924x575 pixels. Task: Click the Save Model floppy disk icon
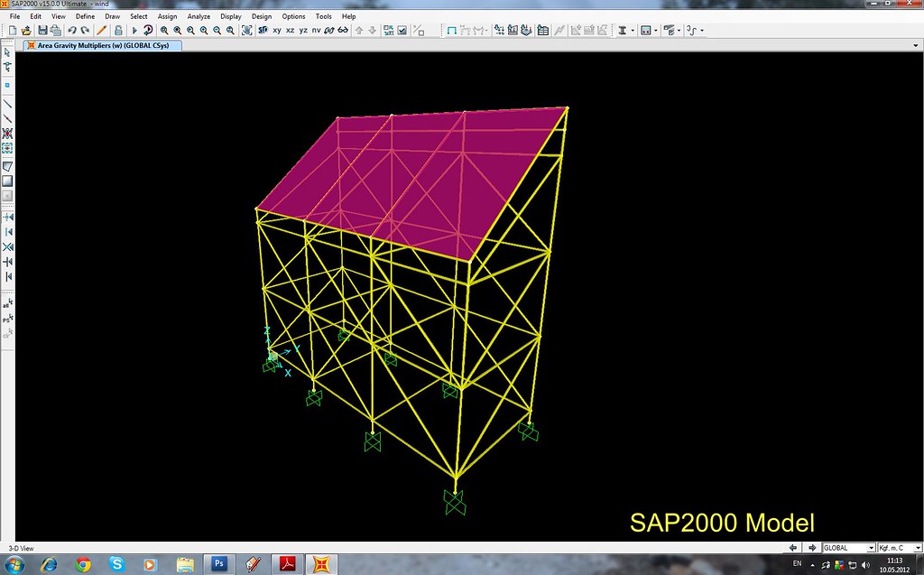(x=42, y=30)
